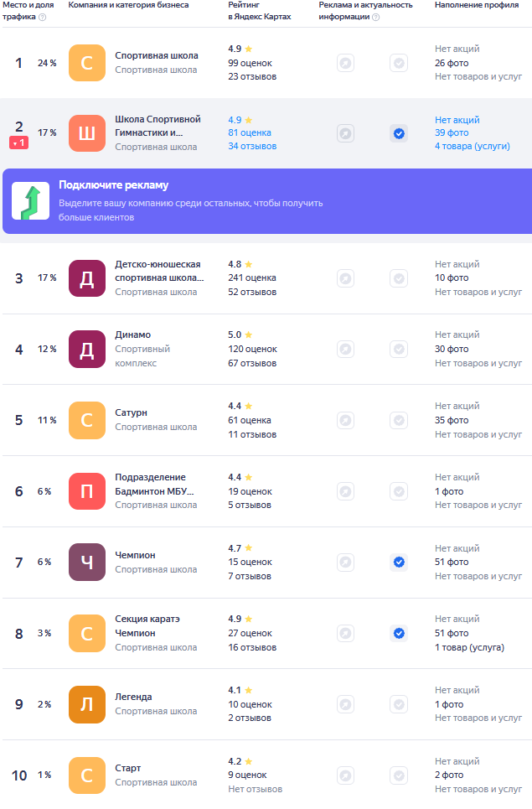Click the advertising icon in row 7 Чемпион
532x809 pixels.
pyautogui.click(x=345, y=563)
